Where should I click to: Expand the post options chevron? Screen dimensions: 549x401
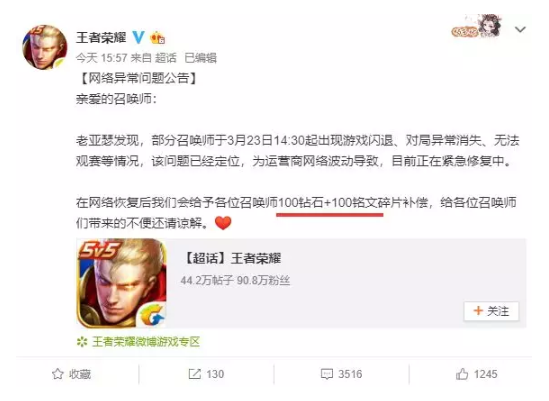pyautogui.click(x=520, y=29)
